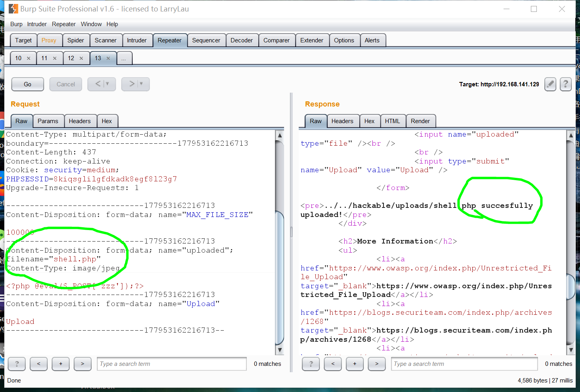The image size is (580, 392).
Task: Switch to the Options tool tab
Action: (344, 40)
